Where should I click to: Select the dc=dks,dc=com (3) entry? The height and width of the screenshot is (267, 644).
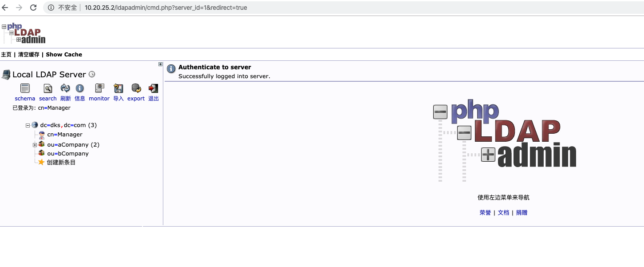tap(68, 125)
